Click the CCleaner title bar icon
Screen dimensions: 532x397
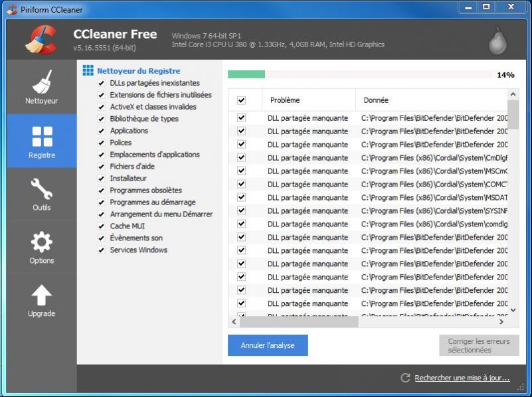[x=12, y=9]
